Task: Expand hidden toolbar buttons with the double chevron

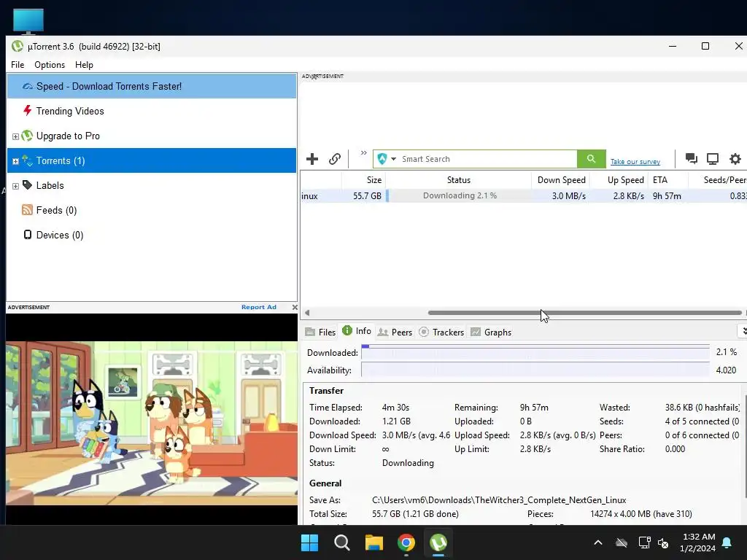Action: (x=363, y=153)
